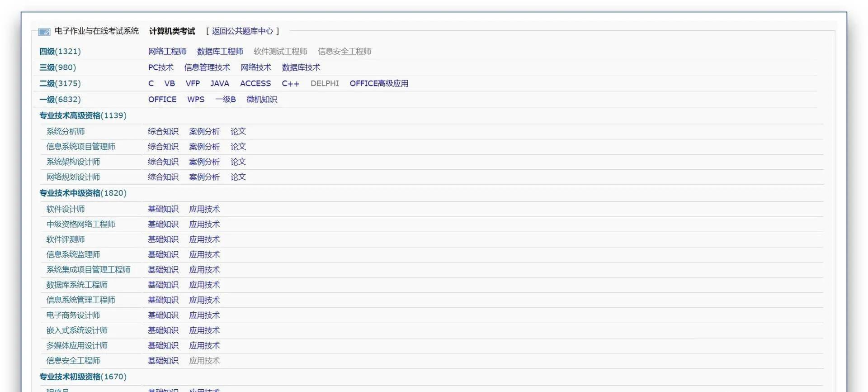This screenshot has height=392, width=868.
Task: Open 应用技术 for 系统集成项目管理工程师
Action: [x=204, y=270]
